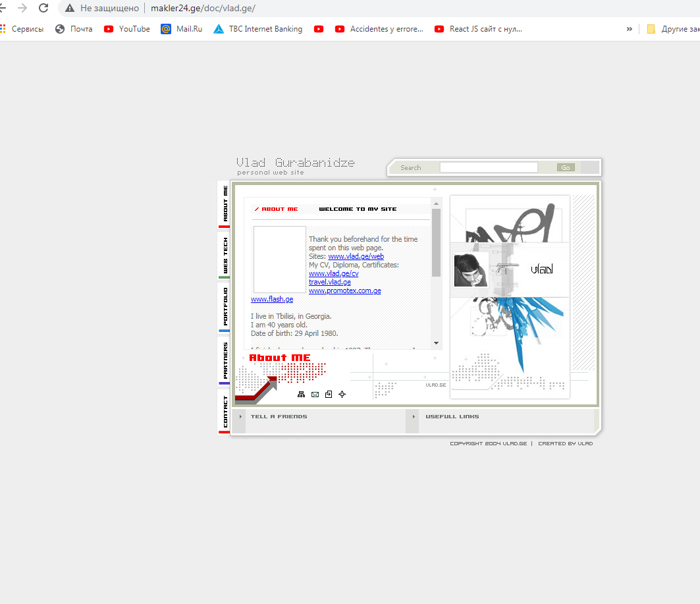Show hidden bookmarks with the double chevron
Image resolution: width=700 pixels, height=604 pixels.
tap(629, 29)
